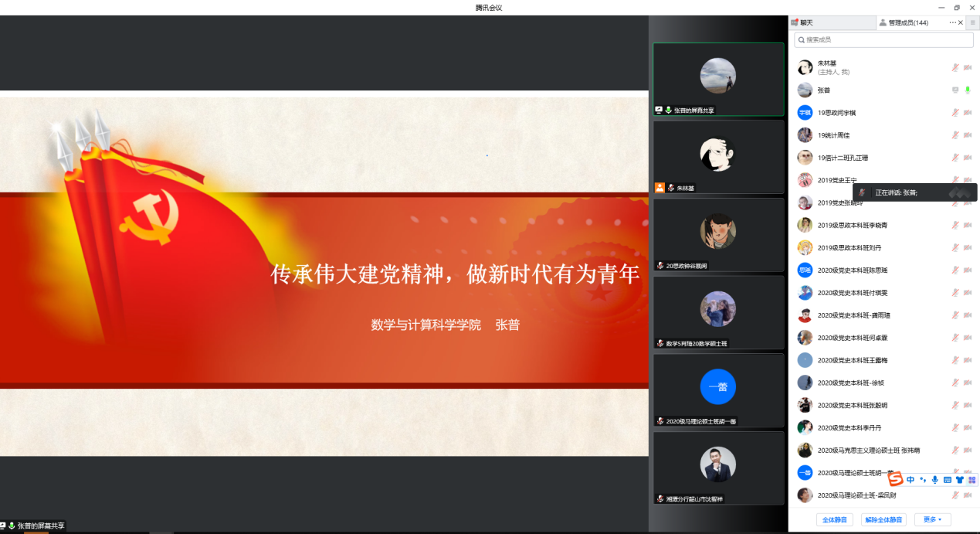The height and width of the screenshot is (534, 980).
Task: Open the panel list menu at top right
Action: (973, 23)
